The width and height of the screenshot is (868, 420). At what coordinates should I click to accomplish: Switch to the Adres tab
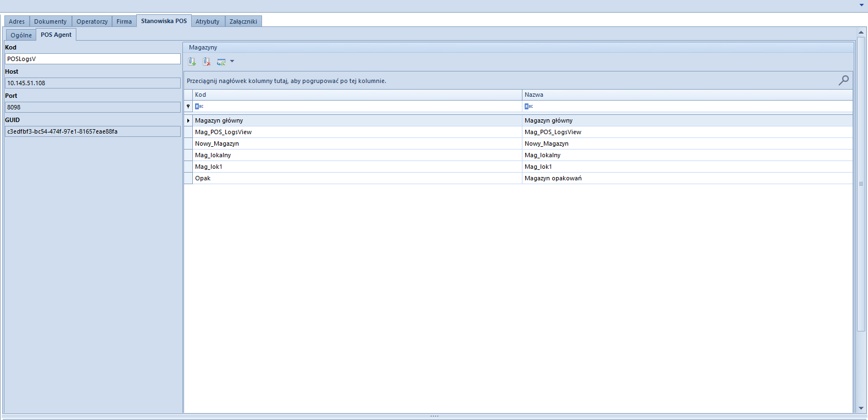[17, 21]
